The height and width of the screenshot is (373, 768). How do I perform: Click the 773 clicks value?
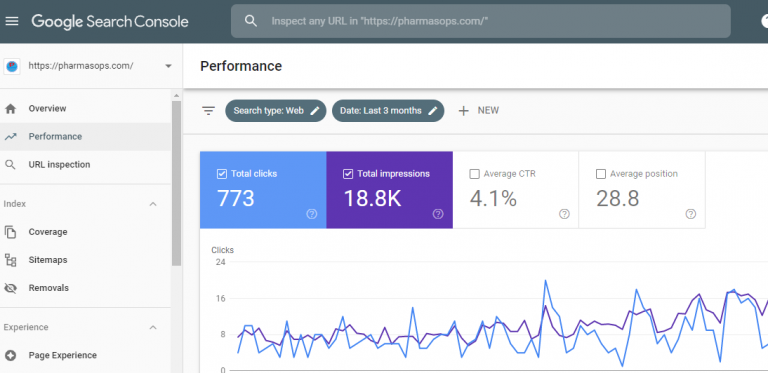(x=236, y=198)
